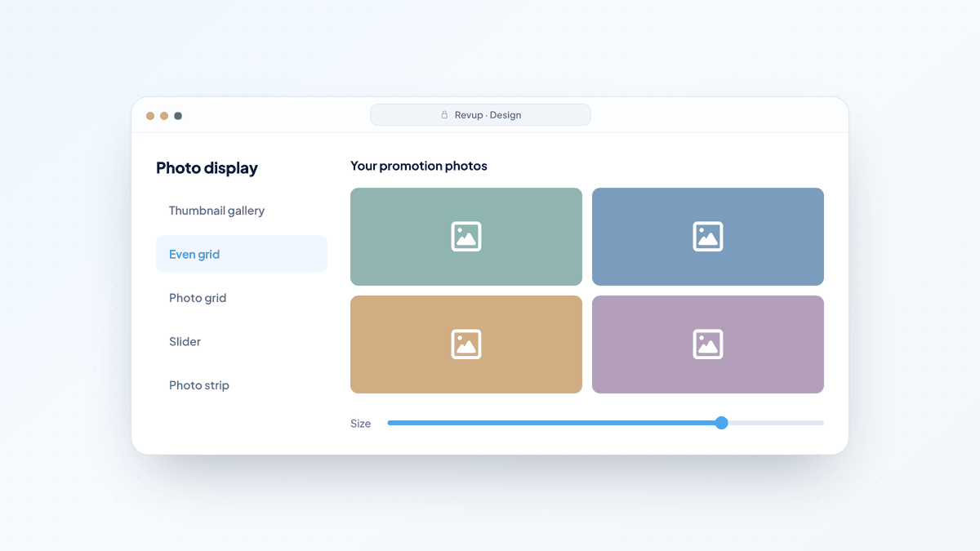Click the image icon in the teal tile

click(466, 237)
